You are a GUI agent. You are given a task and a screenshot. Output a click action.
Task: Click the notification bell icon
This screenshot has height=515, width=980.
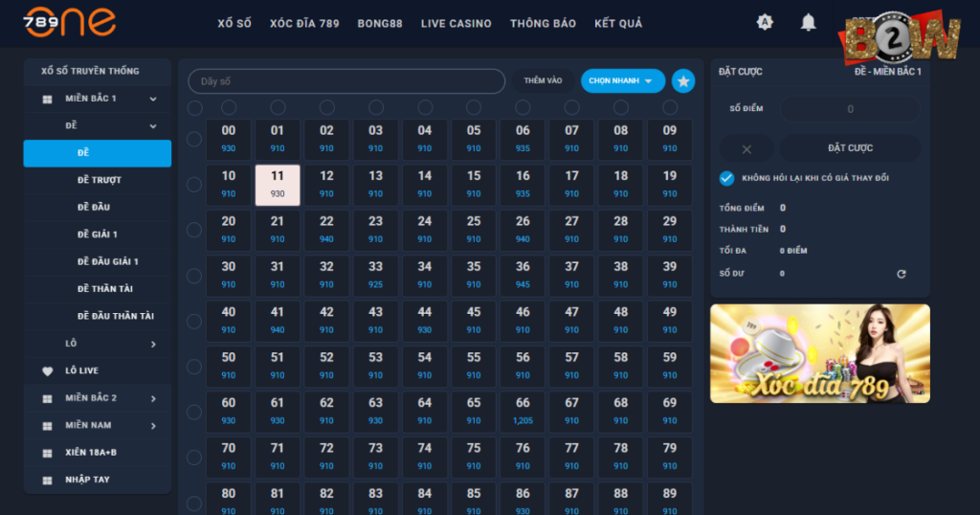(x=809, y=23)
